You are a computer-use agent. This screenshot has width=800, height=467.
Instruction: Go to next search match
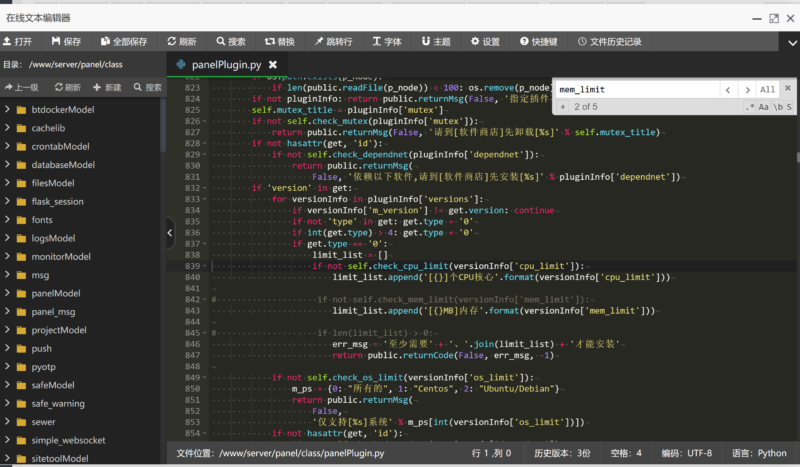click(746, 89)
